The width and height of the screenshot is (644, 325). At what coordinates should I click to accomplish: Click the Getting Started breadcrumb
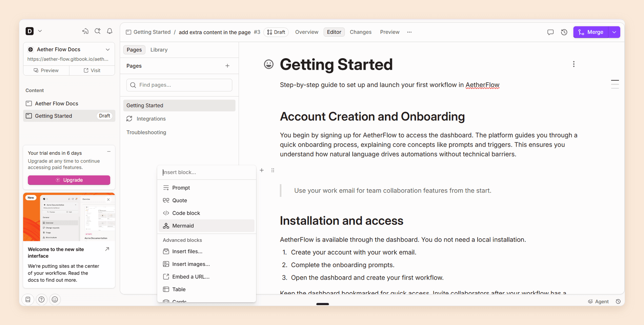point(148,32)
